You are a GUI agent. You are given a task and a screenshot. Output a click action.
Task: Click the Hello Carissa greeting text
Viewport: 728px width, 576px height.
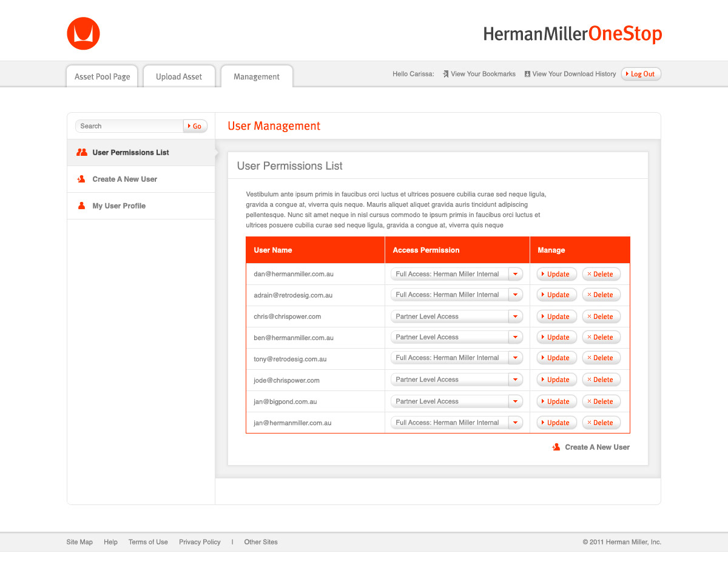pos(413,74)
